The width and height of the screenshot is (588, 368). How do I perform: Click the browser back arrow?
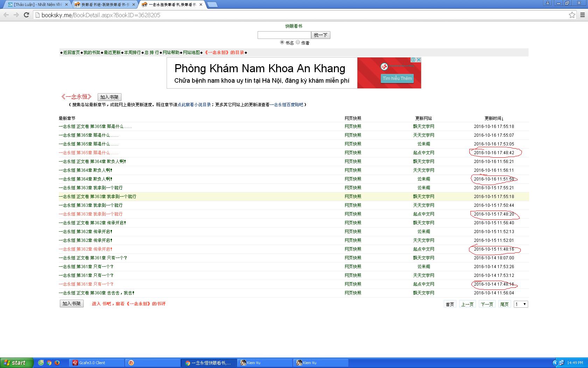coord(6,15)
